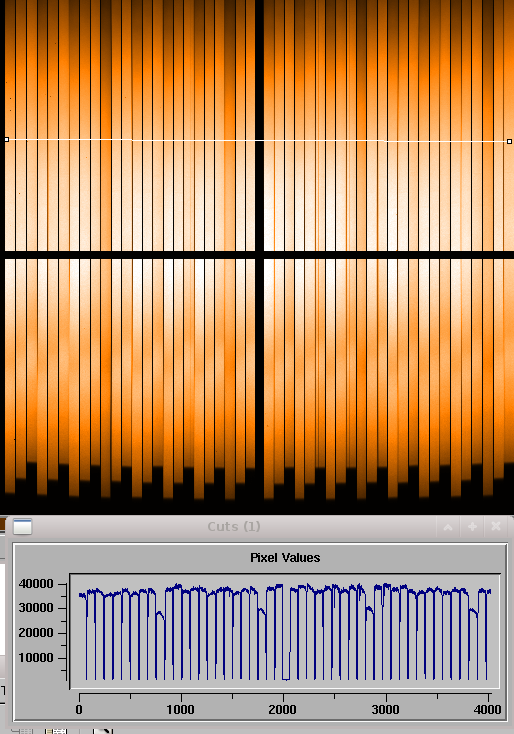514x734 pixels.
Task: Click the white horizontal cut line
Action: click(257, 140)
